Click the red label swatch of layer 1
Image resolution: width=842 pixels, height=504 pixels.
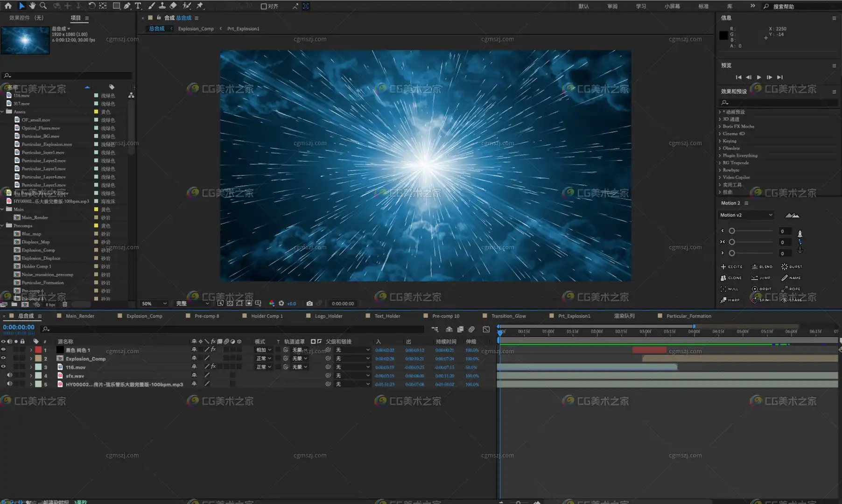click(x=38, y=350)
